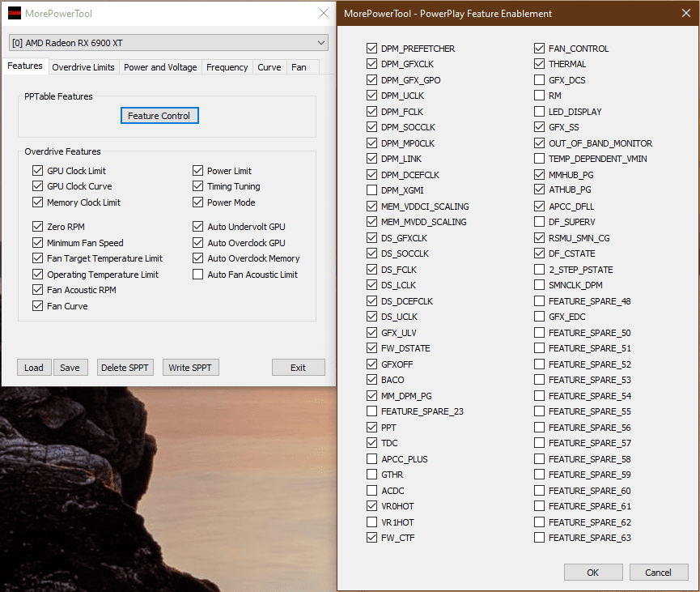Toggle Minimum Fan Speed checkbox
The height and width of the screenshot is (592, 700).
click(37, 243)
